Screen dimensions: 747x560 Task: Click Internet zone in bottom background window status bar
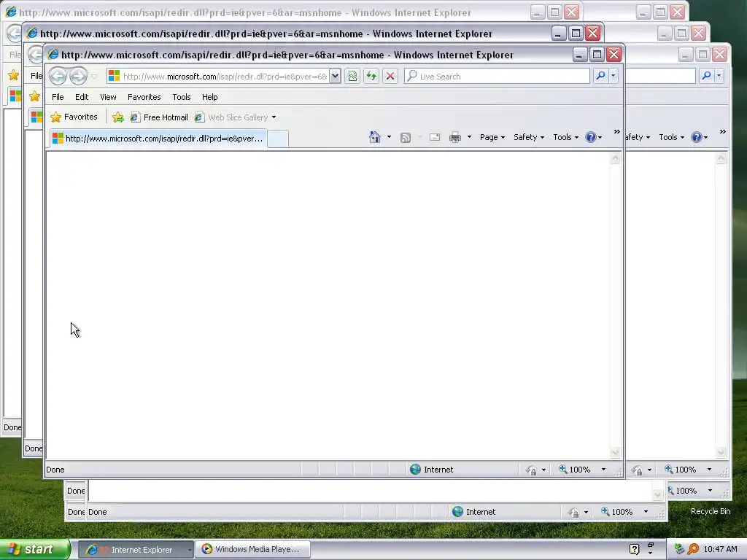pos(474,512)
